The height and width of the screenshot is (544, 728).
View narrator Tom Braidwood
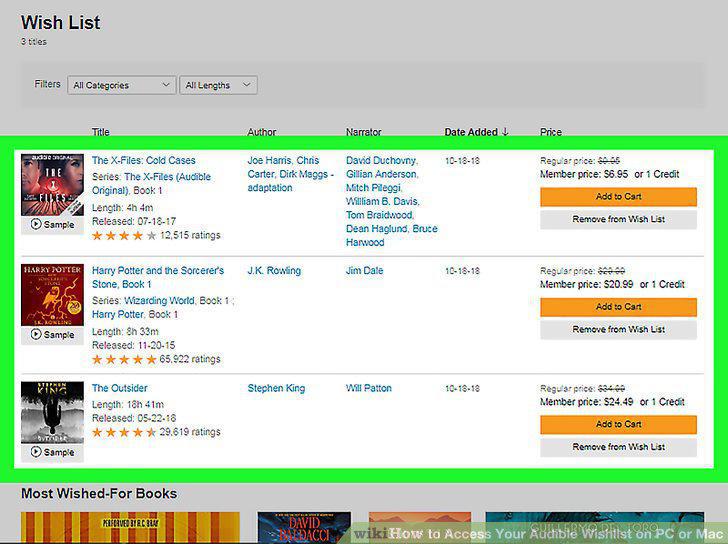[379, 215]
